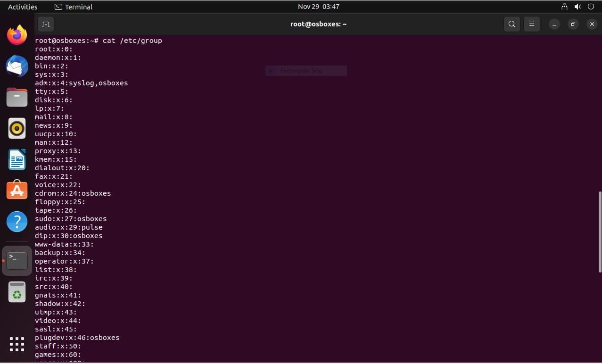Click the line 'audio:x:29:pulse'
This screenshot has width=602, height=364.
click(69, 227)
